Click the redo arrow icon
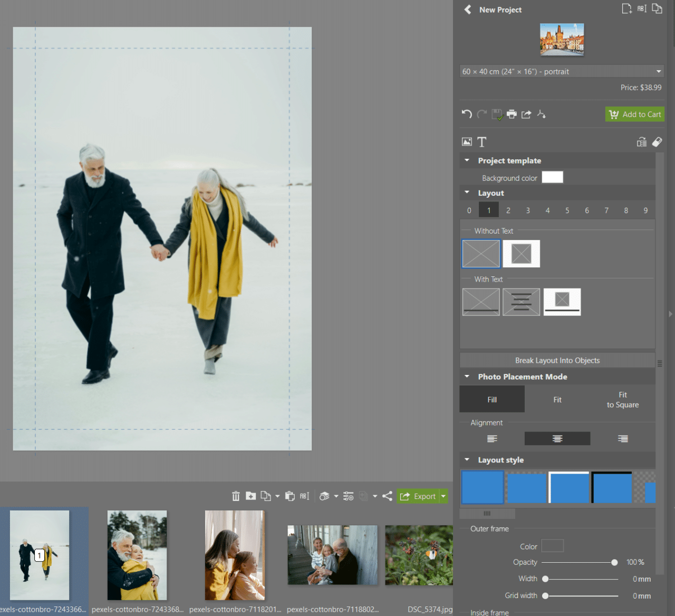The height and width of the screenshot is (616, 675). (x=481, y=114)
